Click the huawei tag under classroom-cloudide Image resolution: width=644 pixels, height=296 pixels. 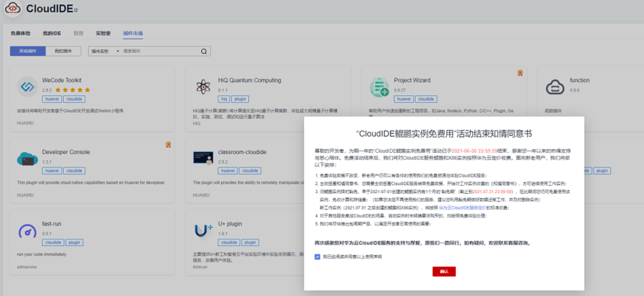(228, 171)
